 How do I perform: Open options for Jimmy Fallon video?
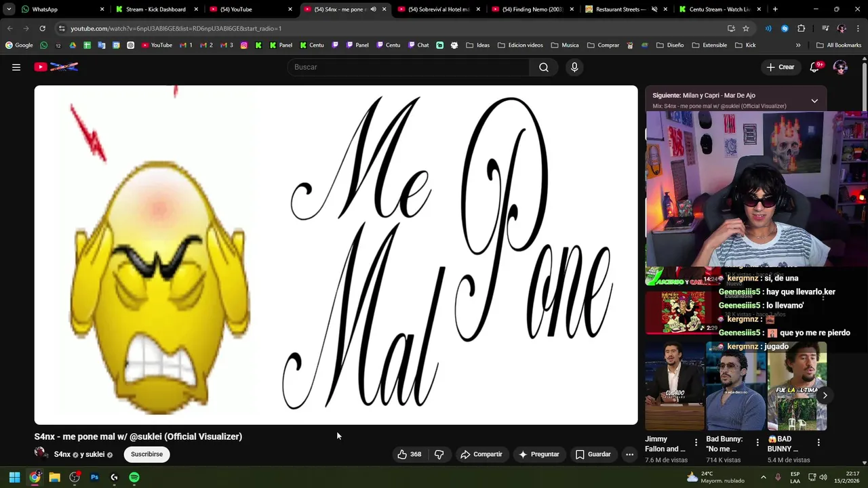coord(696,443)
